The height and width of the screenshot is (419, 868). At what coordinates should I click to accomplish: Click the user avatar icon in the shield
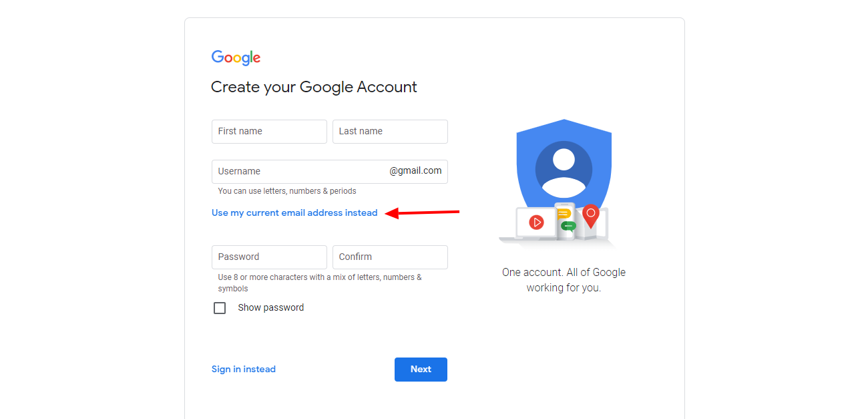pyautogui.click(x=564, y=168)
